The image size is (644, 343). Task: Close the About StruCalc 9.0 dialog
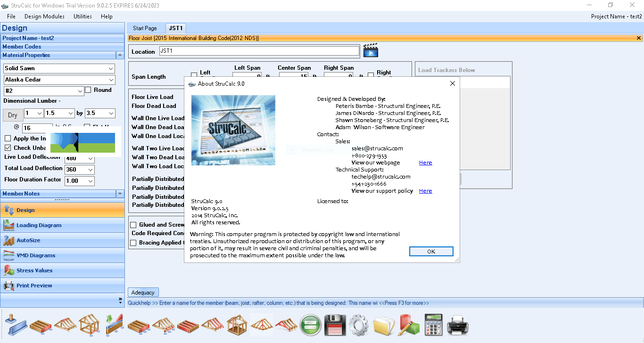[x=452, y=83]
